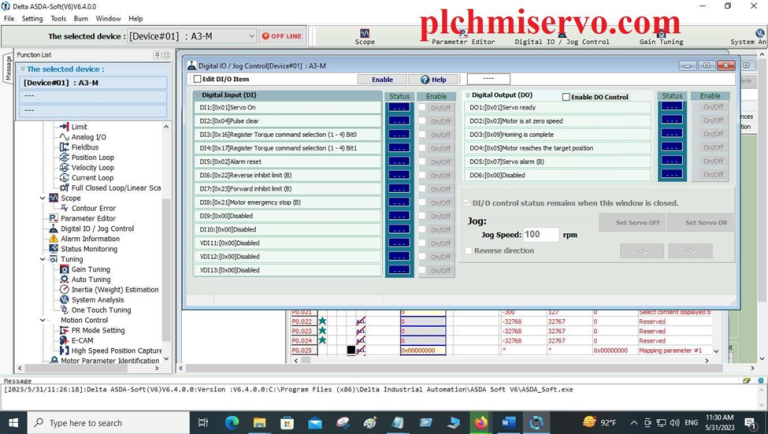
Task: Open Alarm Information warning icon
Action: [53, 239]
